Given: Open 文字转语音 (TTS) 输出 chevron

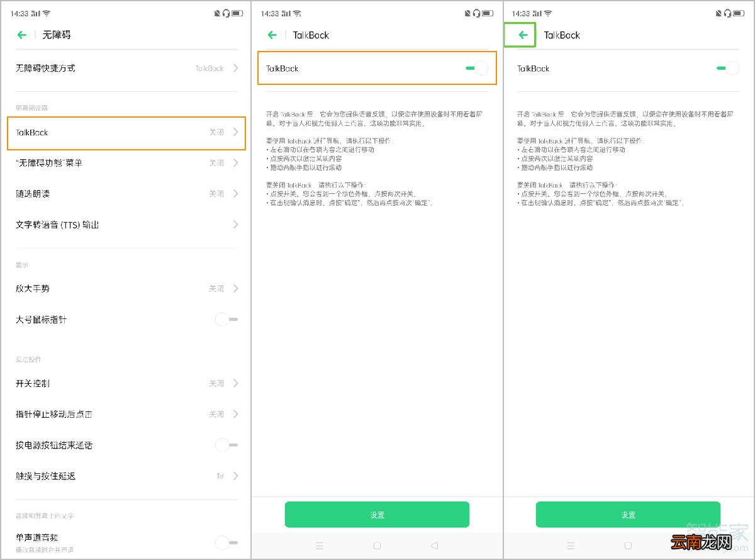Looking at the screenshot, I should click(x=236, y=225).
